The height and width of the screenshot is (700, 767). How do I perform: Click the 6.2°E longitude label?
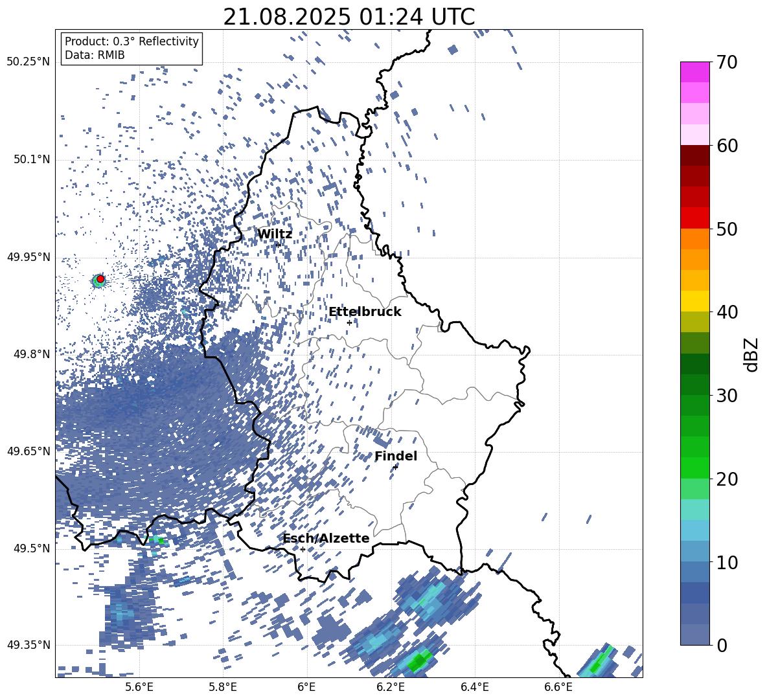coord(391,687)
